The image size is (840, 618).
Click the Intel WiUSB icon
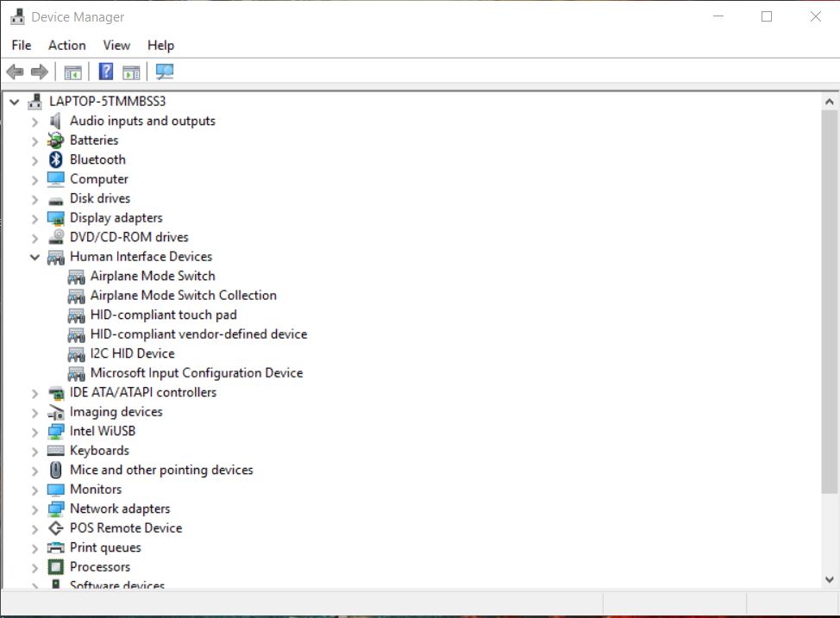click(56, 432)
